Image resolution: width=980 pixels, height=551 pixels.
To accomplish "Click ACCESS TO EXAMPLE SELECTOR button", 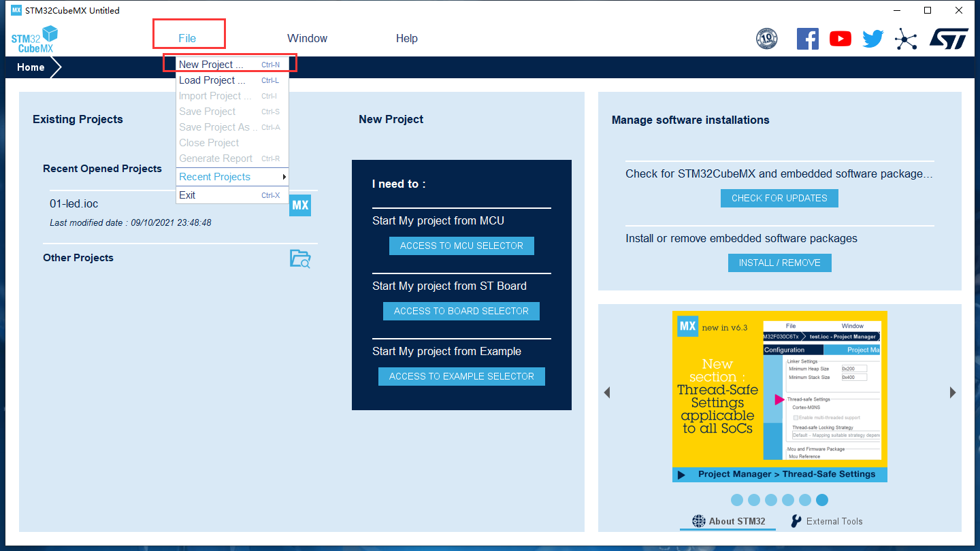I will click(461, 376).
